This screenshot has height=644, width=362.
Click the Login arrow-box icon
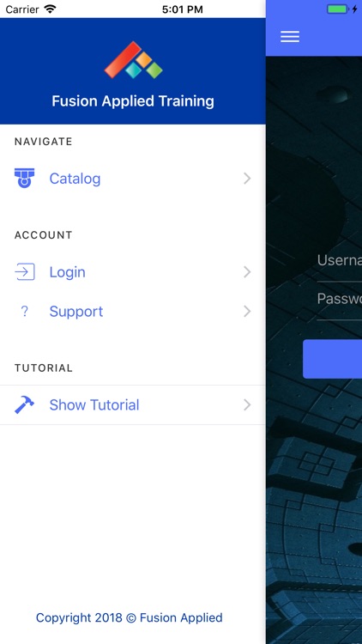click(x=25, y=272)
